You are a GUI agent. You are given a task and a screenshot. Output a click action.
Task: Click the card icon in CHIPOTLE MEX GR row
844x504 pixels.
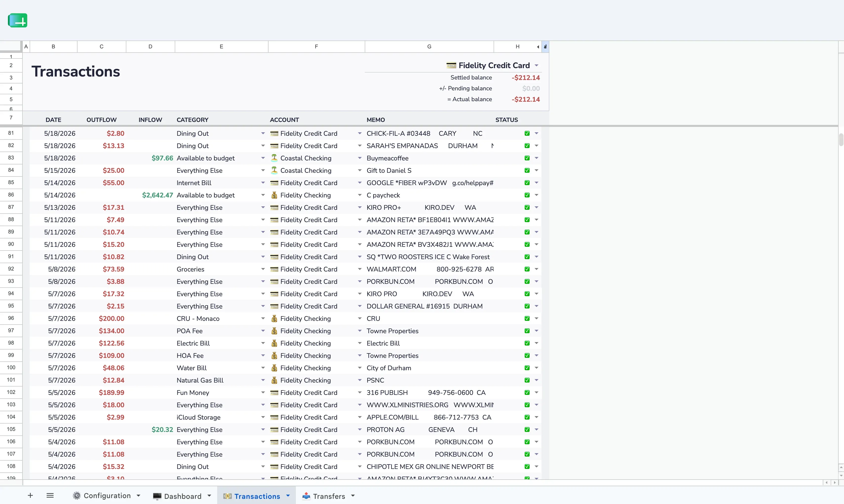tap(274, 467)
